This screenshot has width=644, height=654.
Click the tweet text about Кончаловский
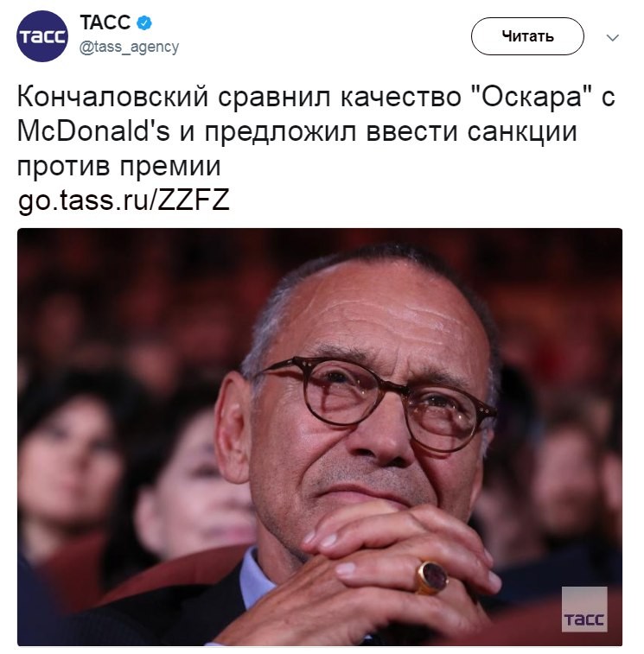coord(316,130)
